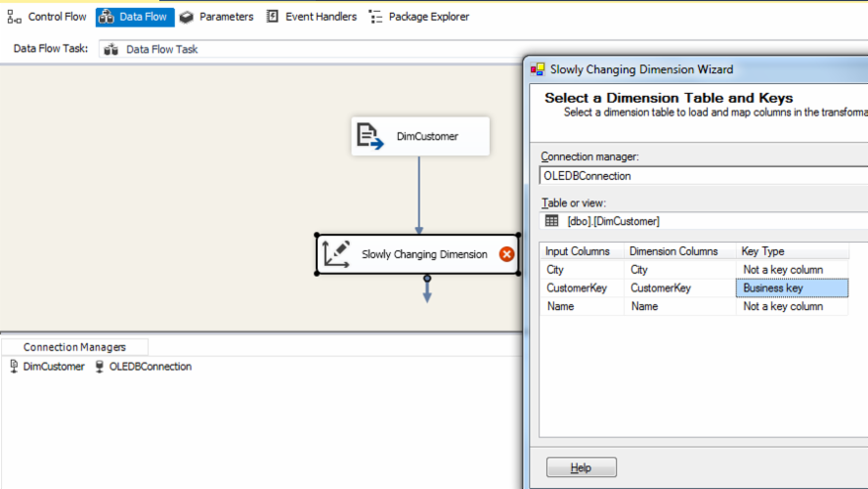Click the Dimension Columns header

click(x=678, y=251)
